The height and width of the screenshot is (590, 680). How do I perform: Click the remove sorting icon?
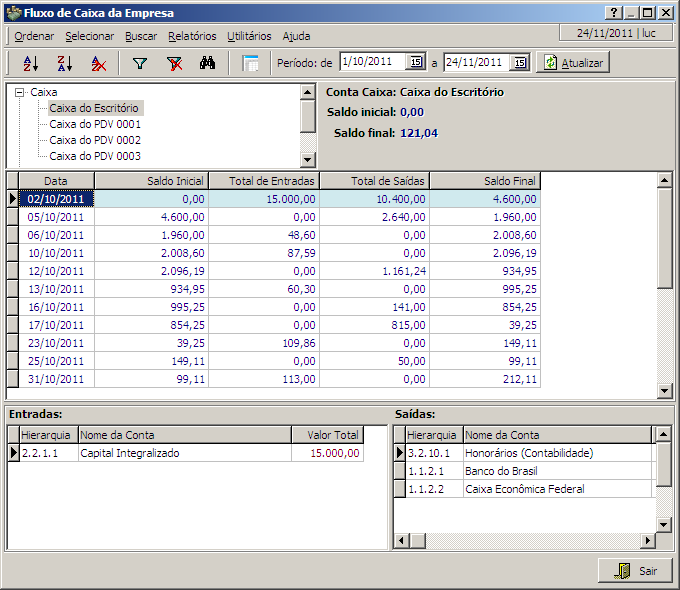98,63
